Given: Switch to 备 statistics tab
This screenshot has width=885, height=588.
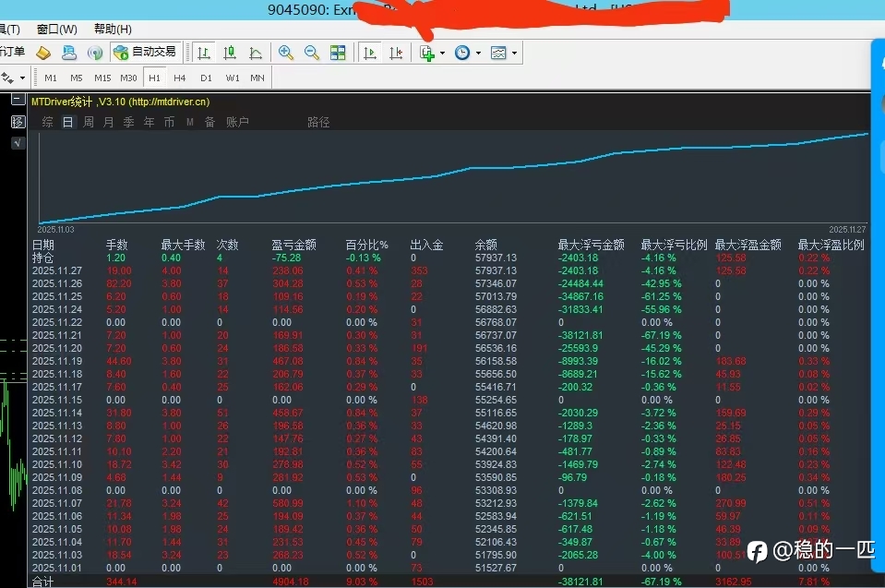Looking at the screenshot, I should pyautogui.click(x=210, y=122).
